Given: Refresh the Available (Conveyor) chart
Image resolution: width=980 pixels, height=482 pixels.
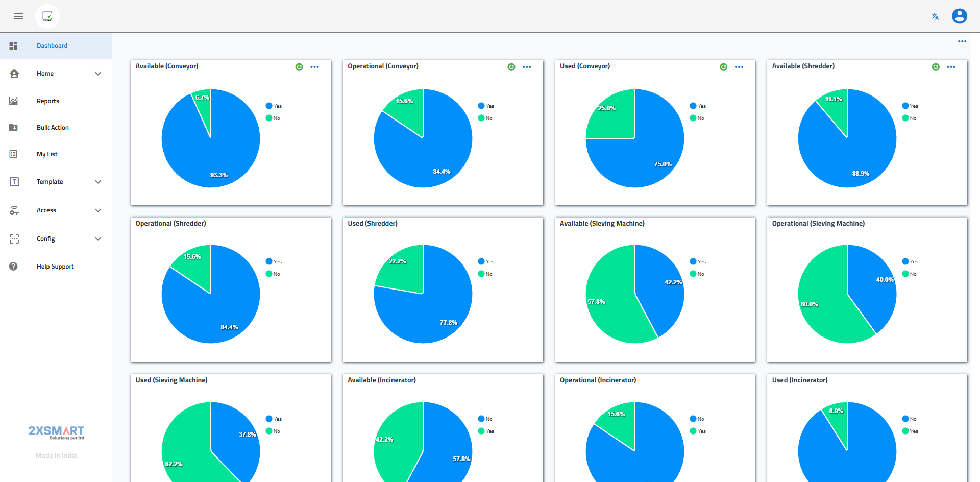Looking at the screenshot, I should (299, 67).
